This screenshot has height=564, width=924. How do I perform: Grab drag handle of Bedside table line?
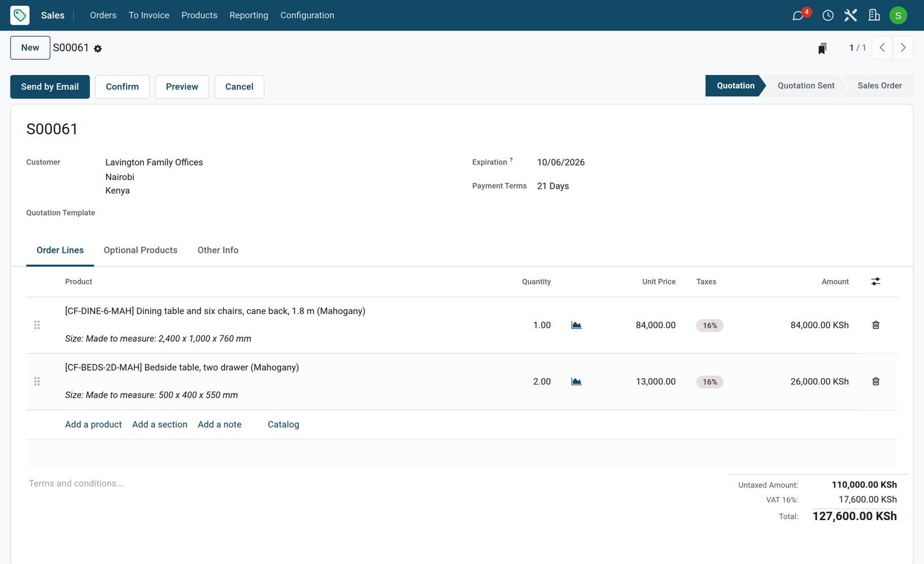coord(37,382)
